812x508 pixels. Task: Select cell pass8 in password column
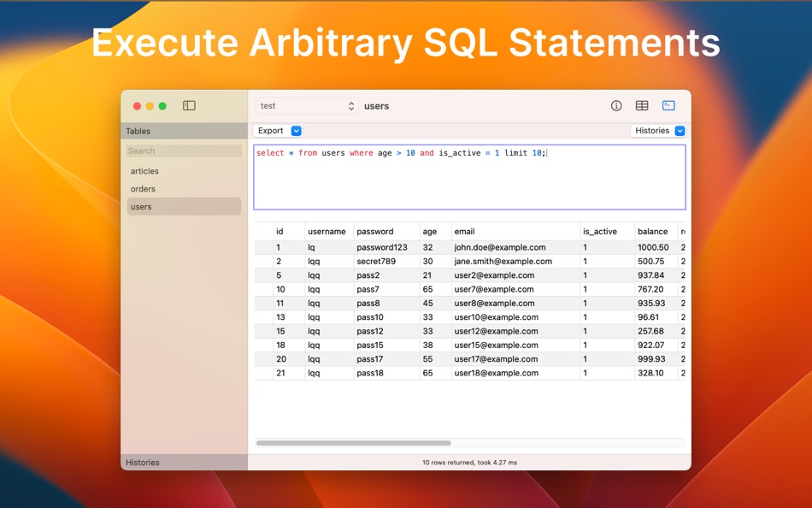tap(368, 304)
